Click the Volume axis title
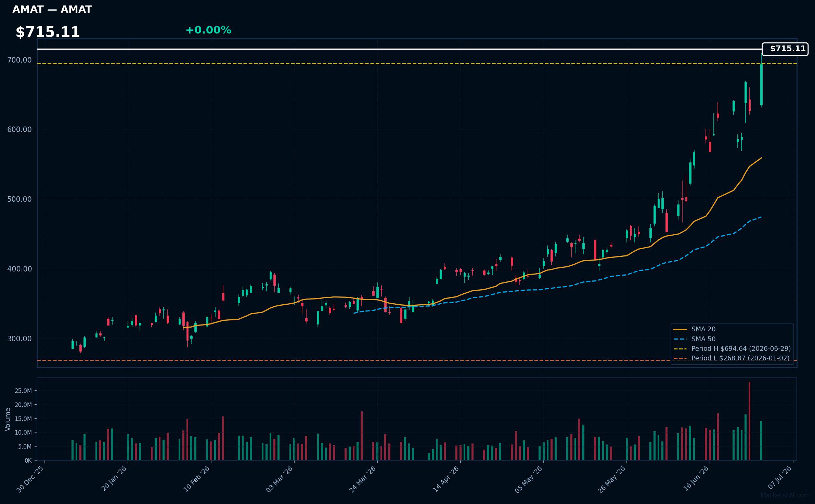The height and width of the screenshot is (504, 815). tap(8, 419)
